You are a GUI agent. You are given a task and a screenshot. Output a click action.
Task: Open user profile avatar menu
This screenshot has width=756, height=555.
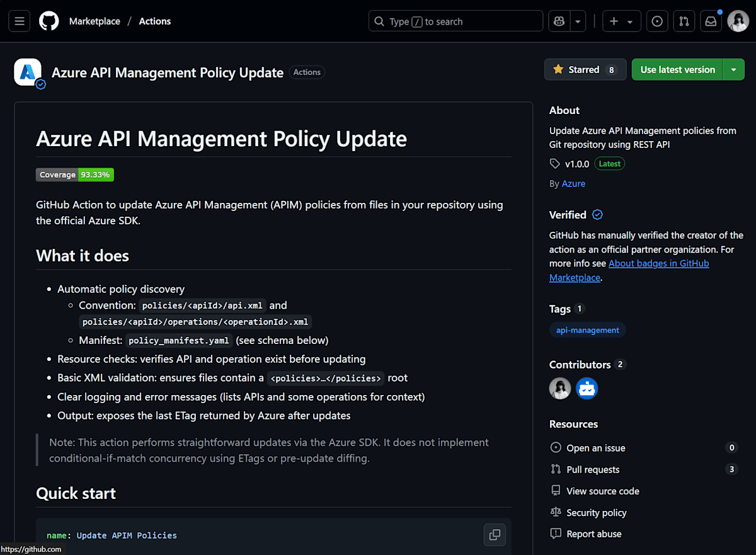(738, 21)
